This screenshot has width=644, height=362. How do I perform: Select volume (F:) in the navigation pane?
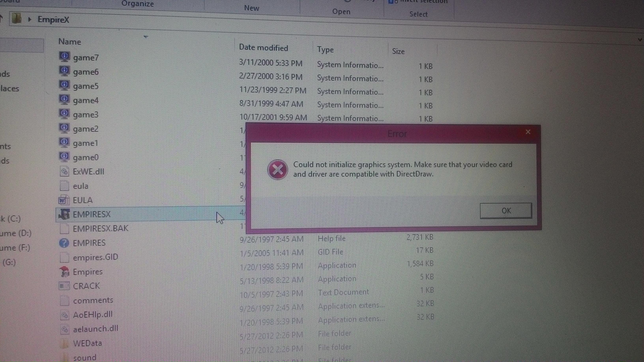(15, 248)
